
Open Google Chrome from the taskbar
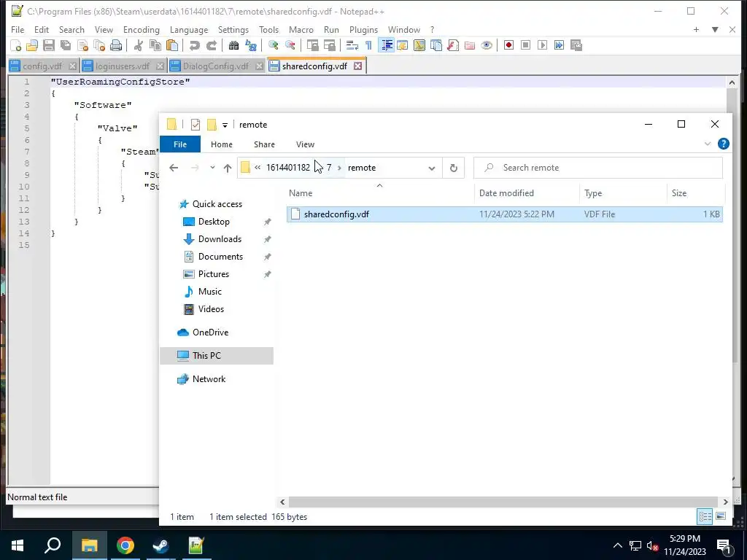(x=125, y=545)
